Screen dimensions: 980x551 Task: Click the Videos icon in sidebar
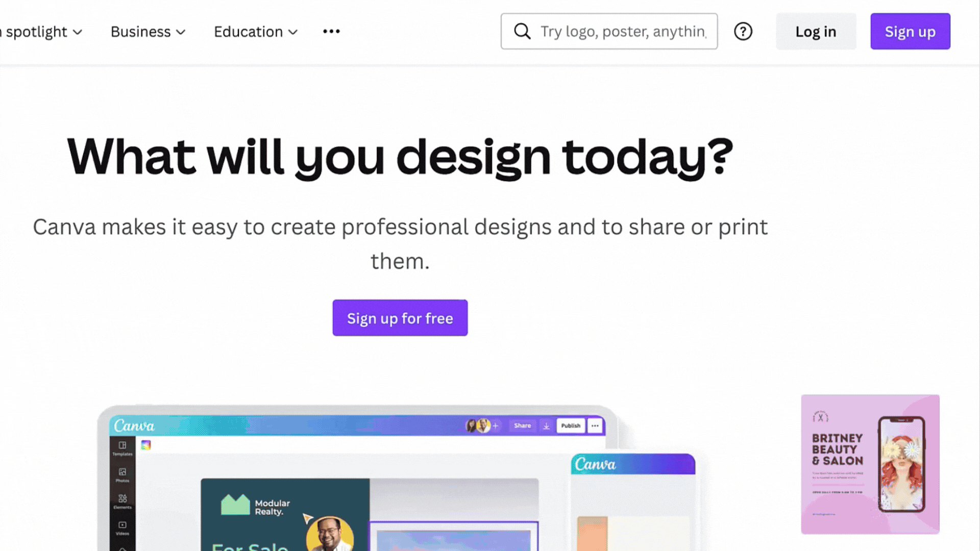tap(122, 526)
